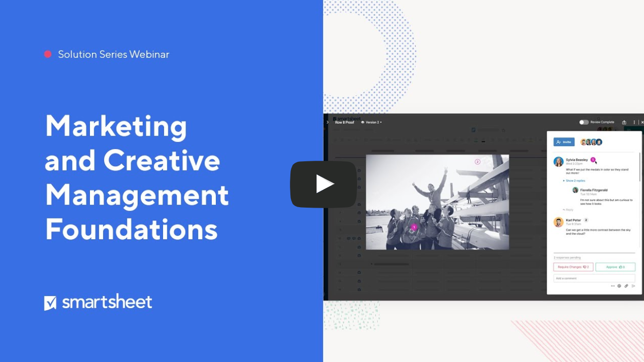Click the Smartsheet logo

[x=98, y=302]
